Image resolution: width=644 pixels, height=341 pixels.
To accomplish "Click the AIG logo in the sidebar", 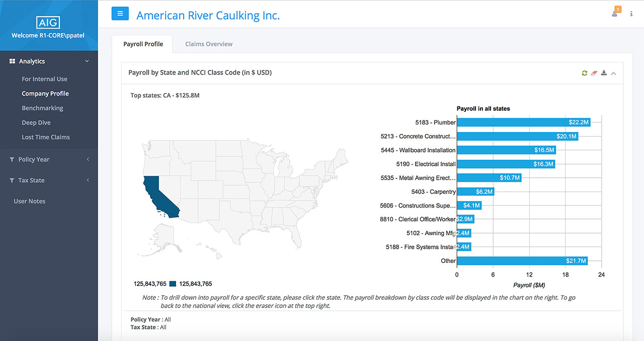I will (49, 22).
